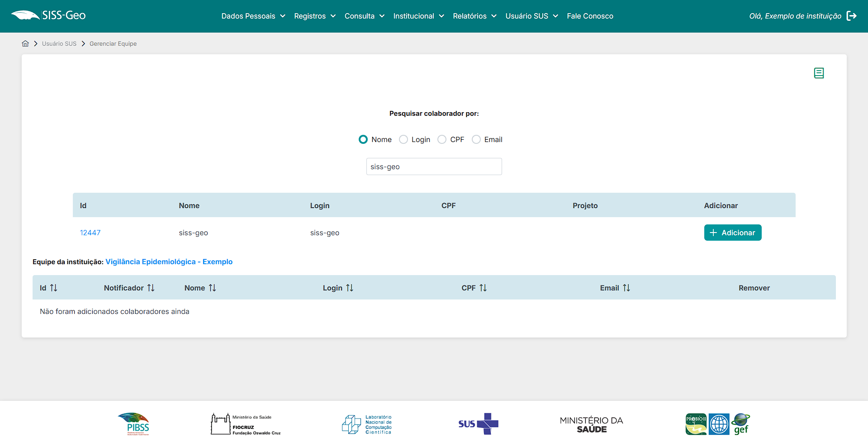
Task: Click the SISS-Geo logo
Action: (48, 15)
